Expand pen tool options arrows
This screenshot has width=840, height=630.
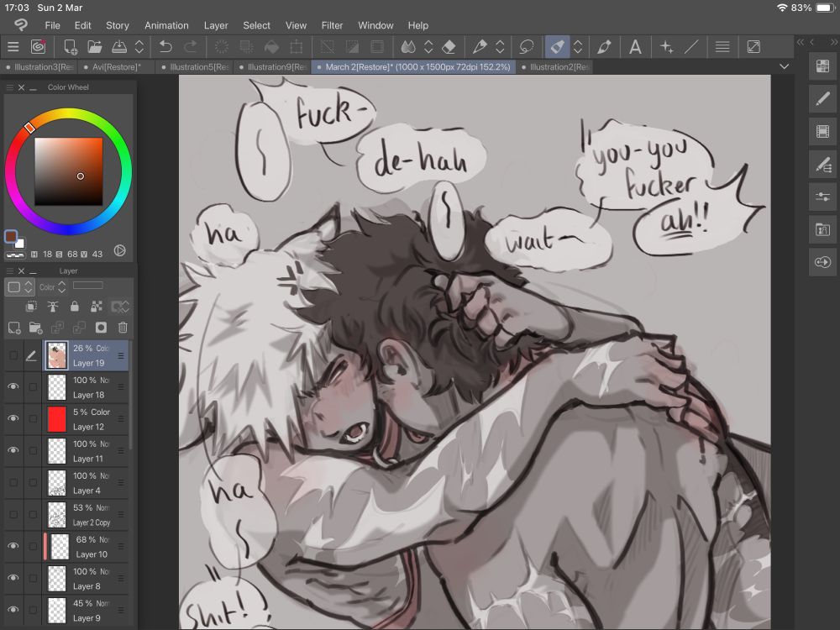[500, 46]
